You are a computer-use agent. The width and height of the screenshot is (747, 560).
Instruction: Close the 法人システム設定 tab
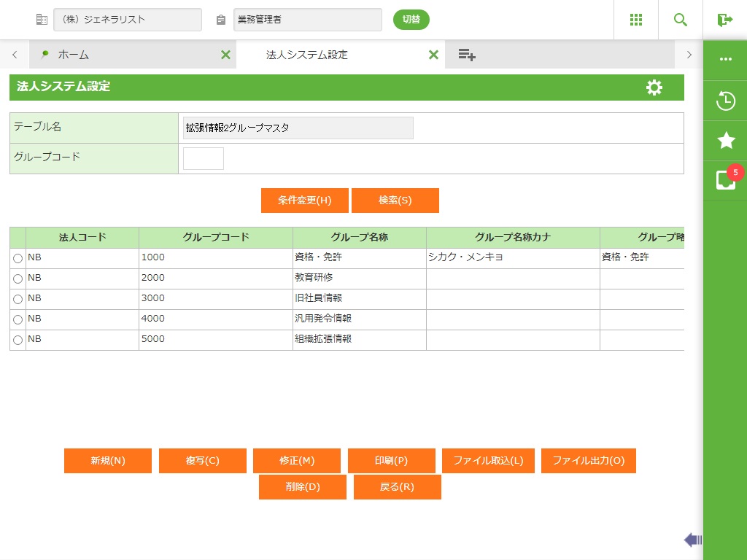pyautogui.click(x=433, y=55)
